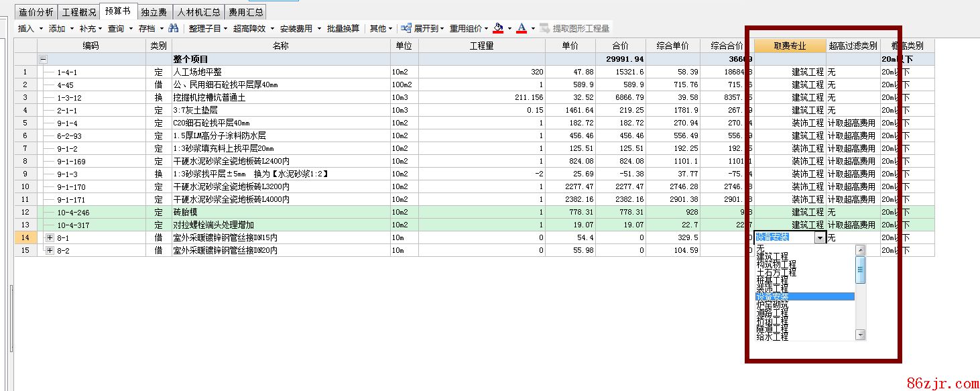The height and width of the screenshot is (391, 980).
Task: Click the 展开到 tree icon in toolbar
Action: click(406, 29)
